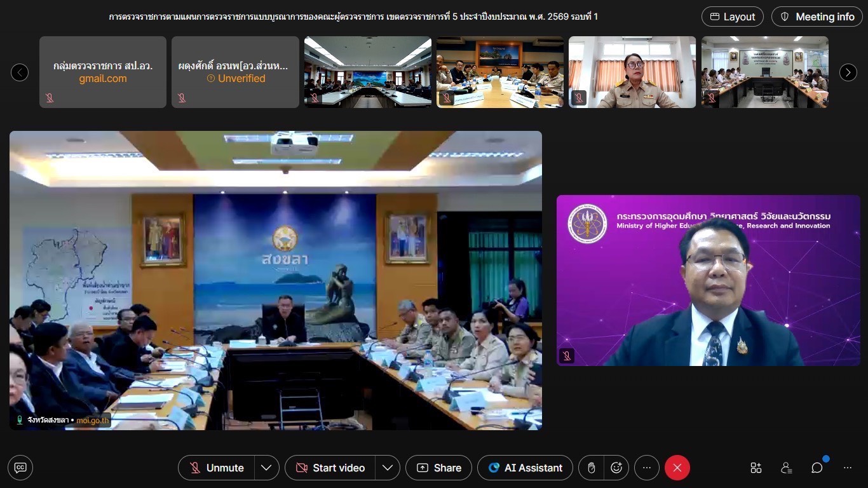Start your video camera
Screen dimensions: 868x488
(330, 468)
